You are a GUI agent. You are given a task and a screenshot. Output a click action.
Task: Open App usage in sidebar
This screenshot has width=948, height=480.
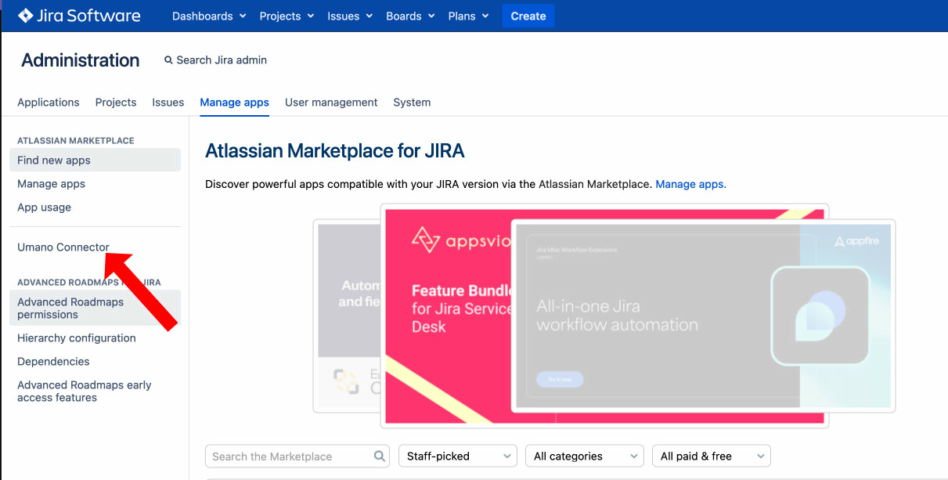[44, 207]
